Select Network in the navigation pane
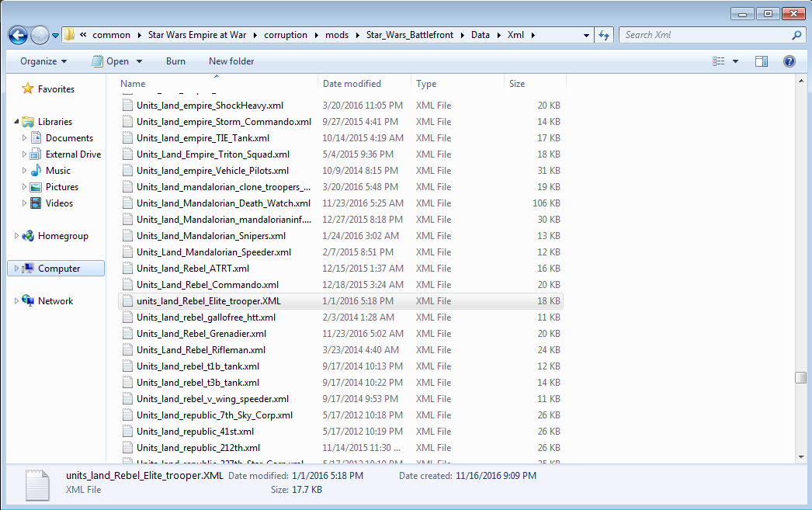 pyautogui.click(x=55, y=301)
